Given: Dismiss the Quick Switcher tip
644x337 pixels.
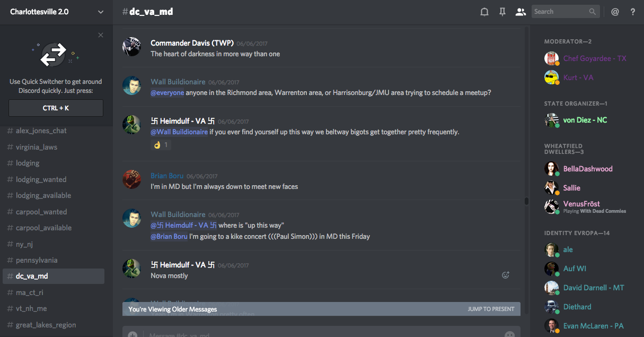Looking at the screenshot, I should click(x=101, y=35).
